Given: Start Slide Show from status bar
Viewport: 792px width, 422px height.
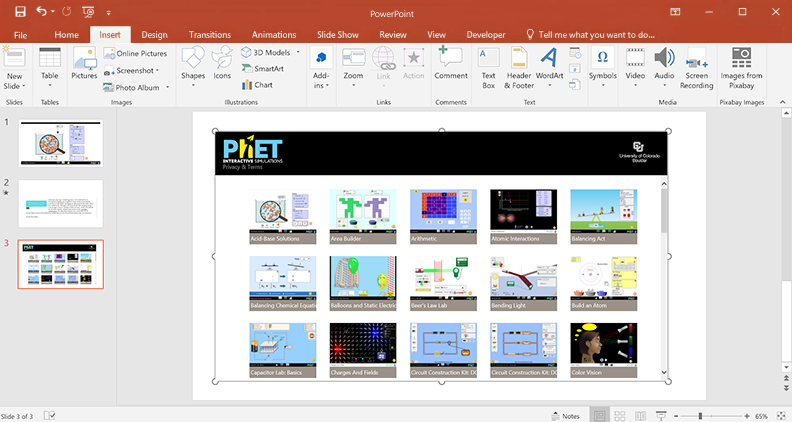Looking at the screenshot, I should [x=661, y=416].
